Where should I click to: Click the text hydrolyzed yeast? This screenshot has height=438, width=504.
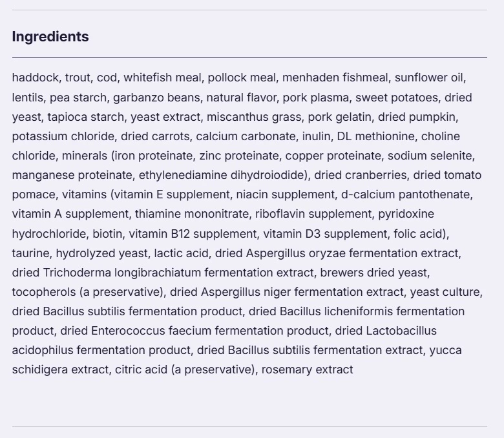(x=101, y=253)
